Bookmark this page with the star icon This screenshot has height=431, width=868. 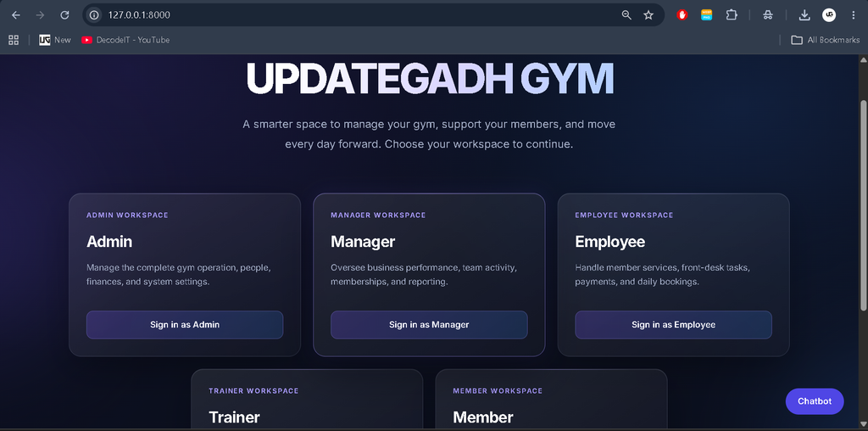point(648,15)
